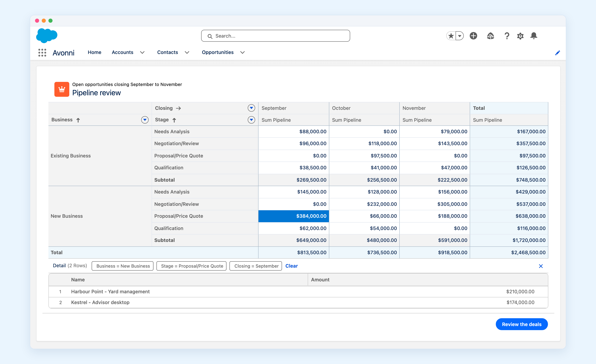The image size is (596, 364).
Task: Click the $305,000.00 November cell
Action: click(434, 204)
